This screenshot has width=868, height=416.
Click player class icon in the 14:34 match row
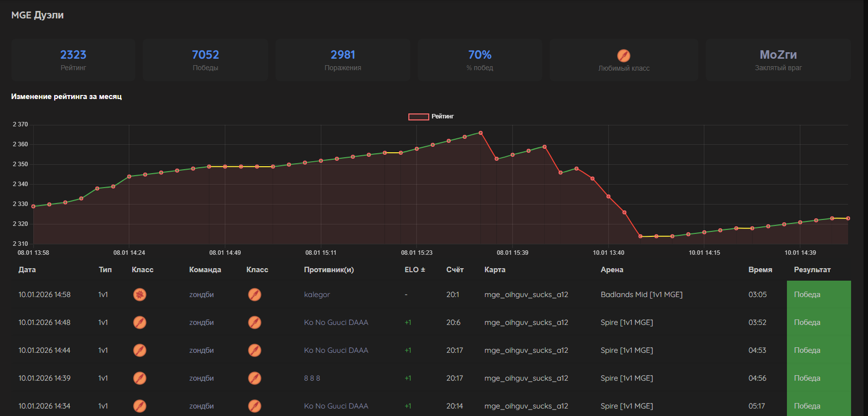tap(140, 406)
